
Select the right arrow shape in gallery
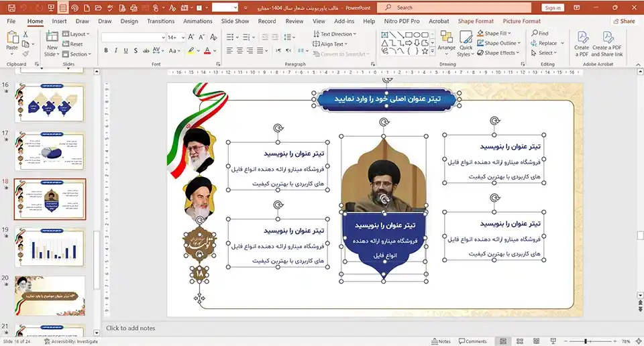[x=409, y=43]
